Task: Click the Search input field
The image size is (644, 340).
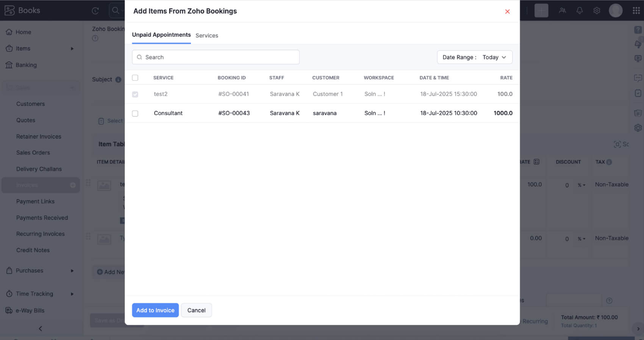Action: point(216,57)
